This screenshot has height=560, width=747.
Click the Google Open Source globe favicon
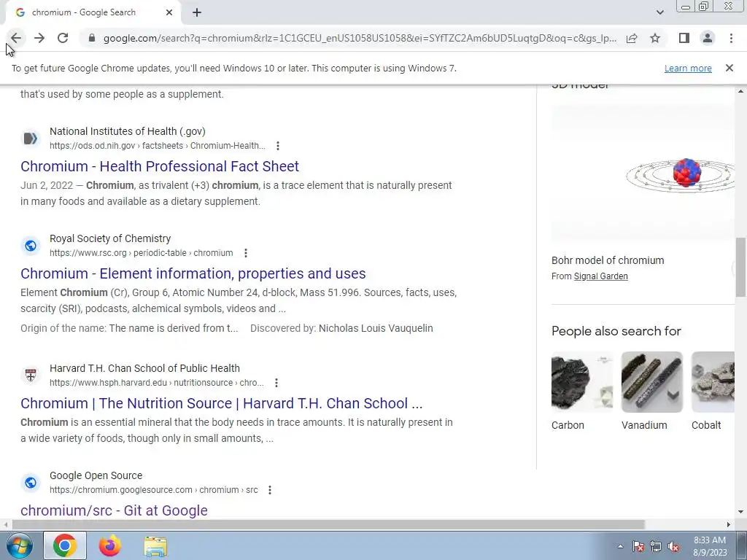click(31, 483)
